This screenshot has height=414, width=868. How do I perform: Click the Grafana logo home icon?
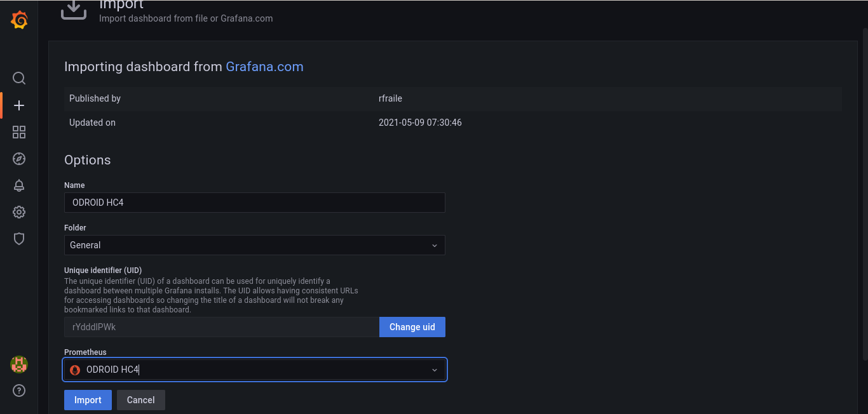tap(19, 20)
